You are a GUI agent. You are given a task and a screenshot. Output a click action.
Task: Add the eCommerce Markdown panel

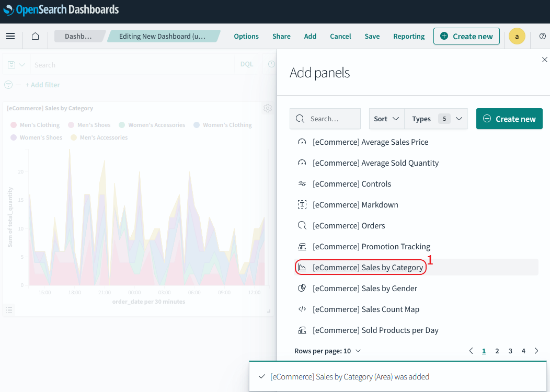pos(356,204)
